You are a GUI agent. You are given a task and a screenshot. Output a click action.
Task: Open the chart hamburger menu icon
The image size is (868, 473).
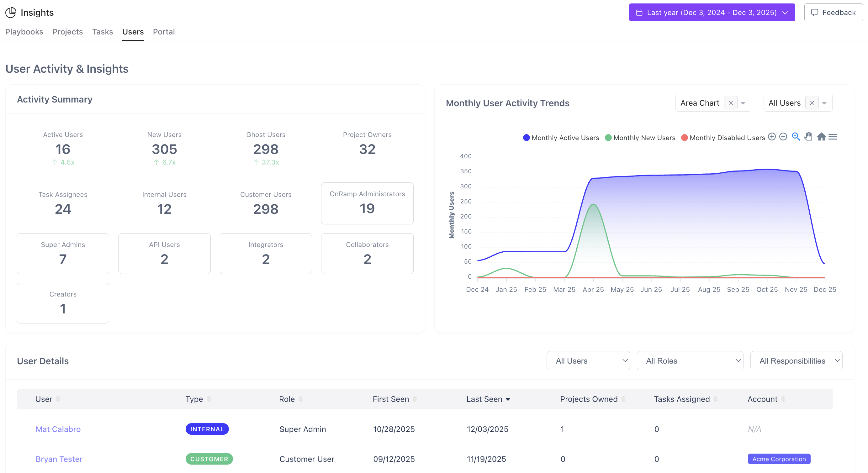(x=834, y=137)
